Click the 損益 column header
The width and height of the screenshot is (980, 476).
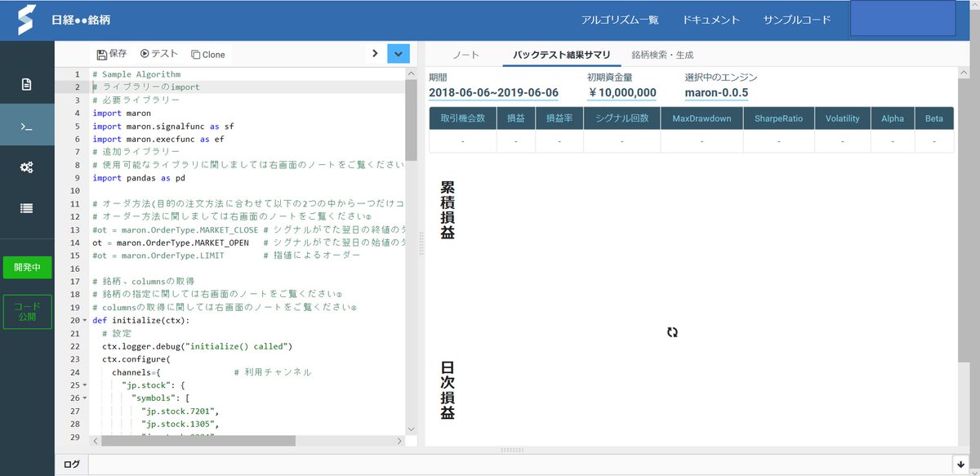[x=516, y=118]
